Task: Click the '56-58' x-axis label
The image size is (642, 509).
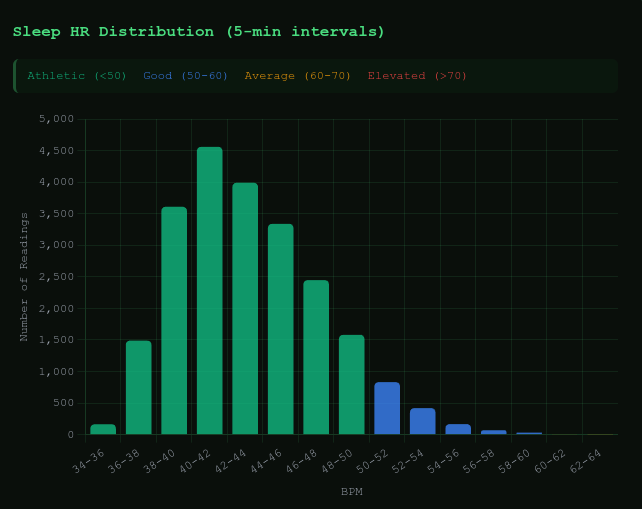Action: [479, 461]
